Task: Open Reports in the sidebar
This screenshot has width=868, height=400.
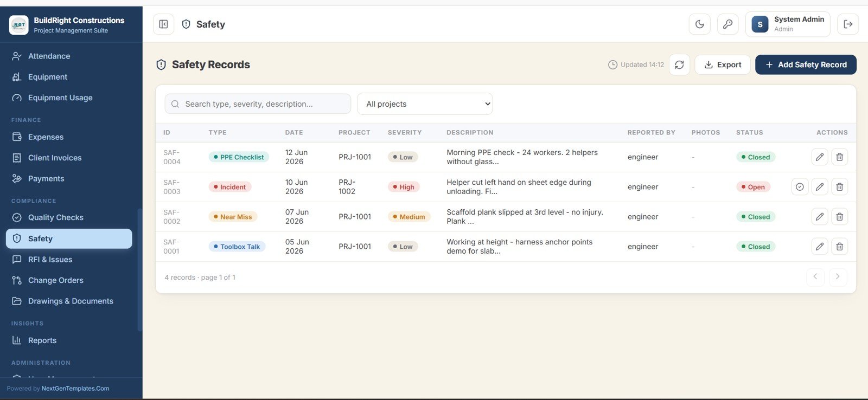Action: [x=69, y=340]
